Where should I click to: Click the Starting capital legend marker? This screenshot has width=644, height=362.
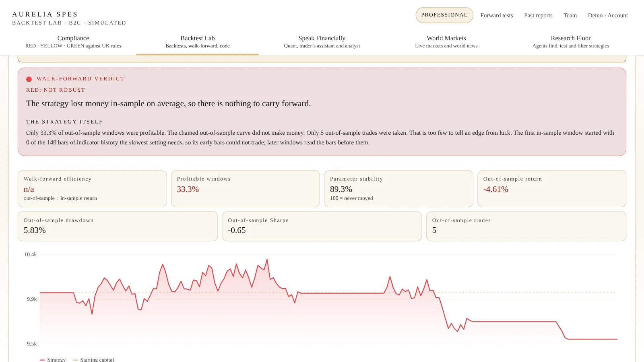(x=75, y=360)
